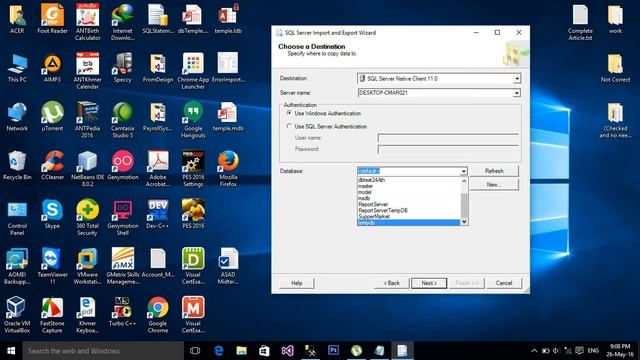Select Oracle VM VirtualBox icon
The height and width of the screenshot is (360, 640).
pyautogui.click(x=17, y=314)
